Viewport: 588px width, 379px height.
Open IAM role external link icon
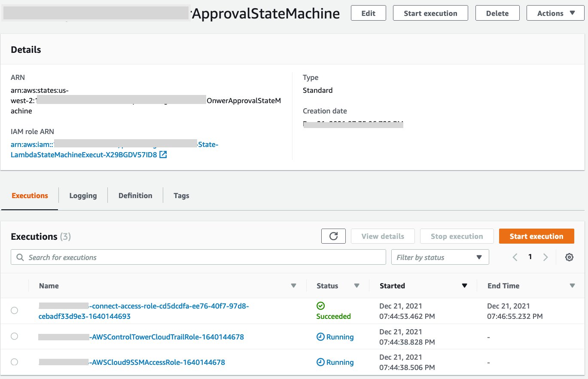click(x=163, y=155)
